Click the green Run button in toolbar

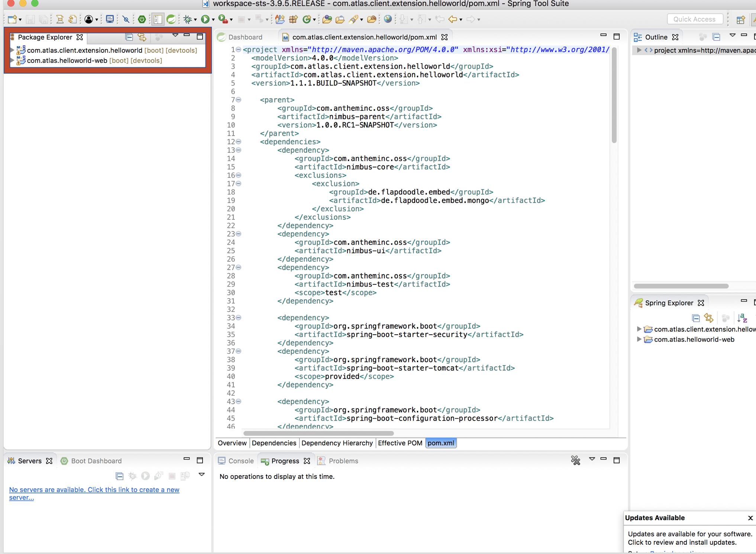tap(205, 19)
